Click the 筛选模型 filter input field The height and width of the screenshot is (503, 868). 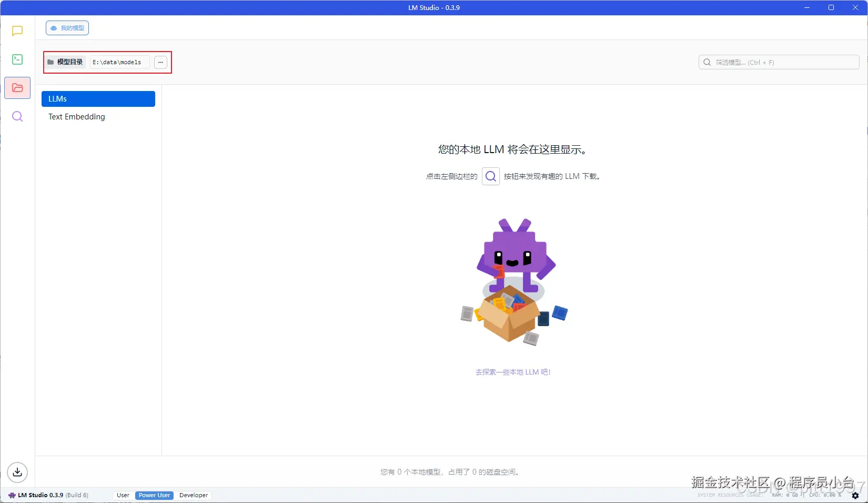point(763,62)
